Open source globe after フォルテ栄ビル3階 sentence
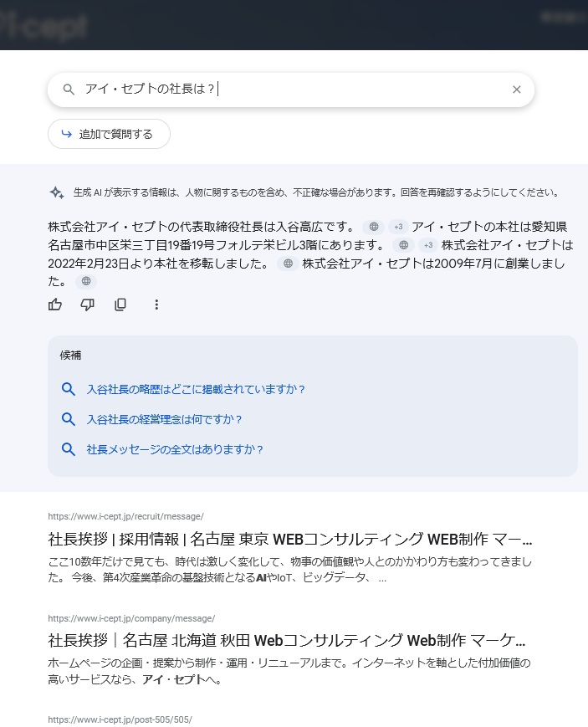 point(404,245)
